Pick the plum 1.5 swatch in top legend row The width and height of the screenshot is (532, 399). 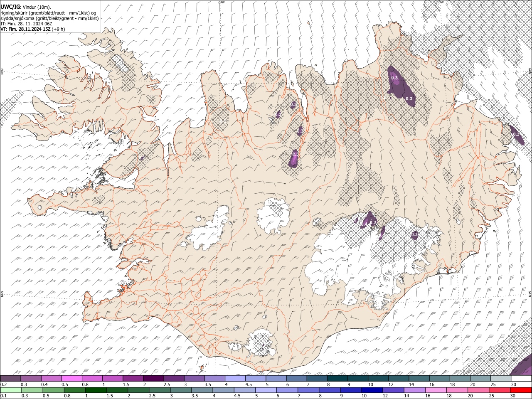coord(133,379)
